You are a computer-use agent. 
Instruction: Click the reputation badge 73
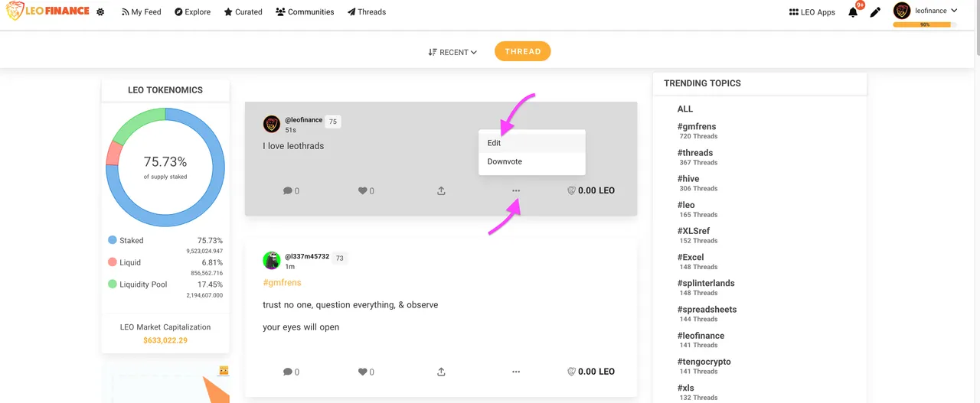[x=340, y=258]
